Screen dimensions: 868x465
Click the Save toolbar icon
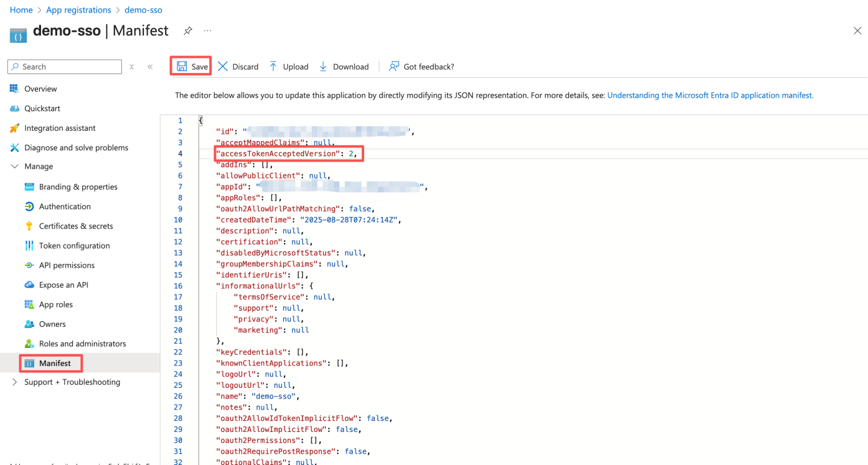[x=182, y=66]
